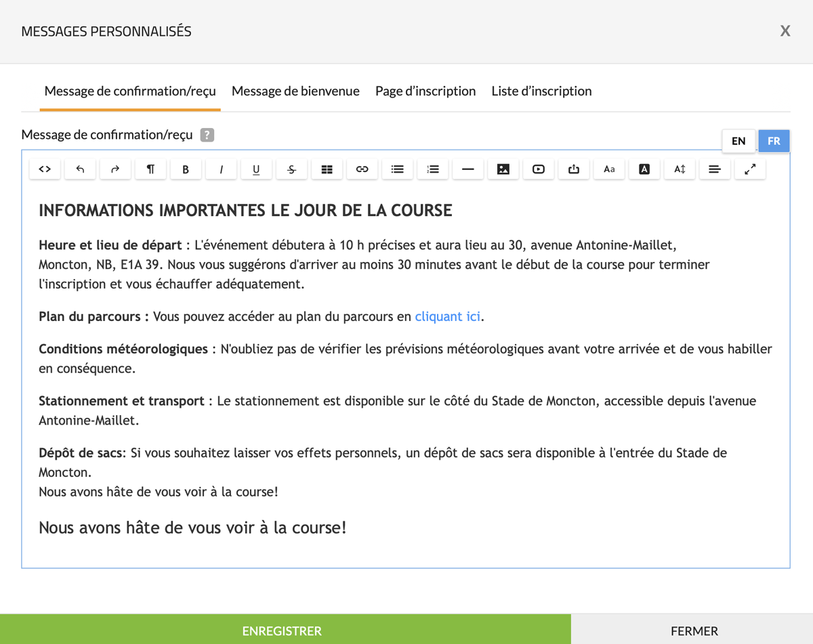This screenshot has height=644, width=813.
Task: Open the text alignment options
Action: (714, 169)
